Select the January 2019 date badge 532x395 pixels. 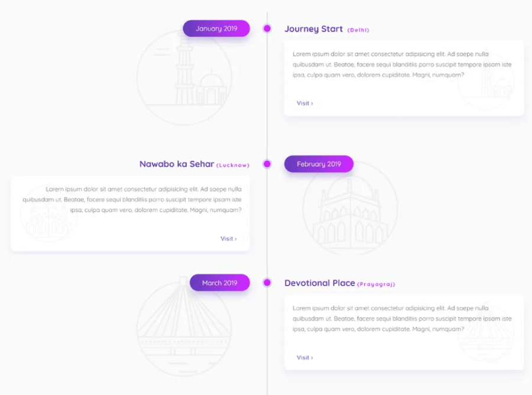(x=216, y=28)
